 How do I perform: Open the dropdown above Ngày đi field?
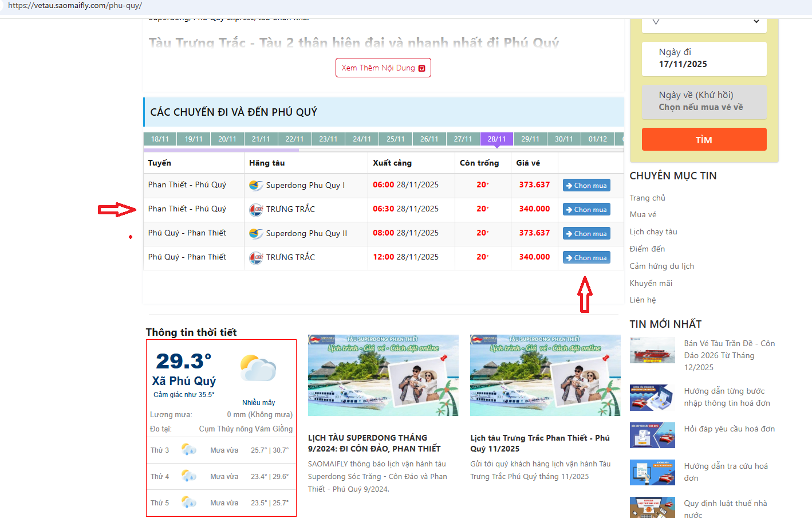(704, 23)
